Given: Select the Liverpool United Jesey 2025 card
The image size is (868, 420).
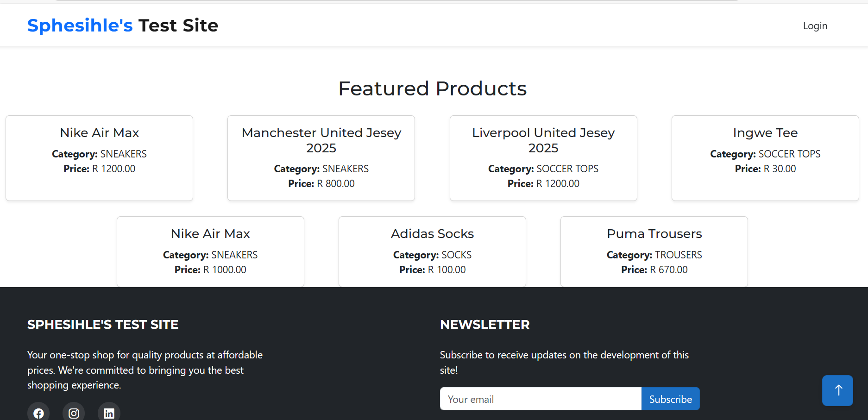Looking at the screenshot, I should click(543, 157).
